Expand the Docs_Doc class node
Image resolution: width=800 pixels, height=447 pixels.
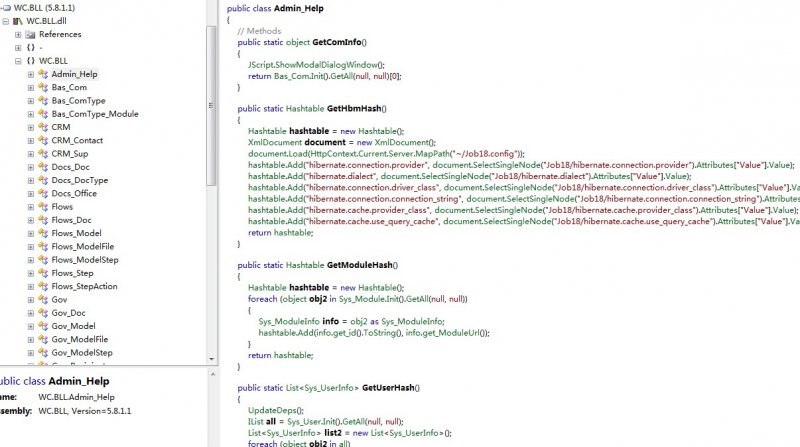31,167
